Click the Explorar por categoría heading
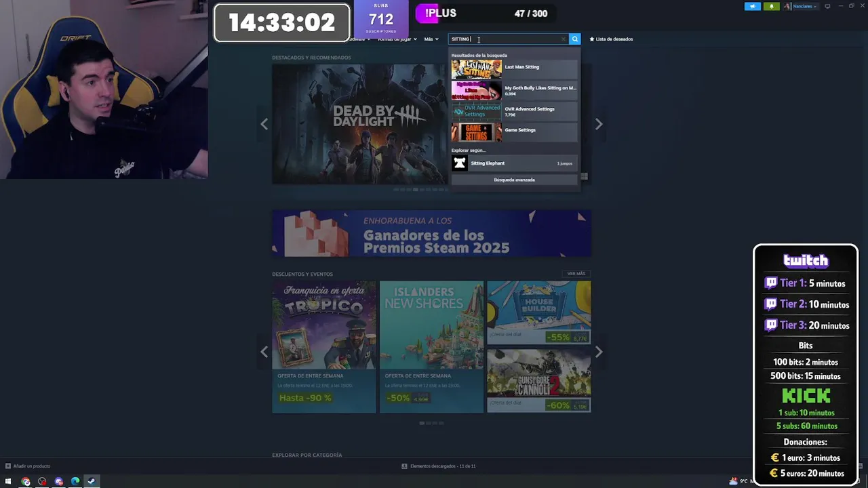The height and width of the screenshot is (488, 868). (307, 455)
